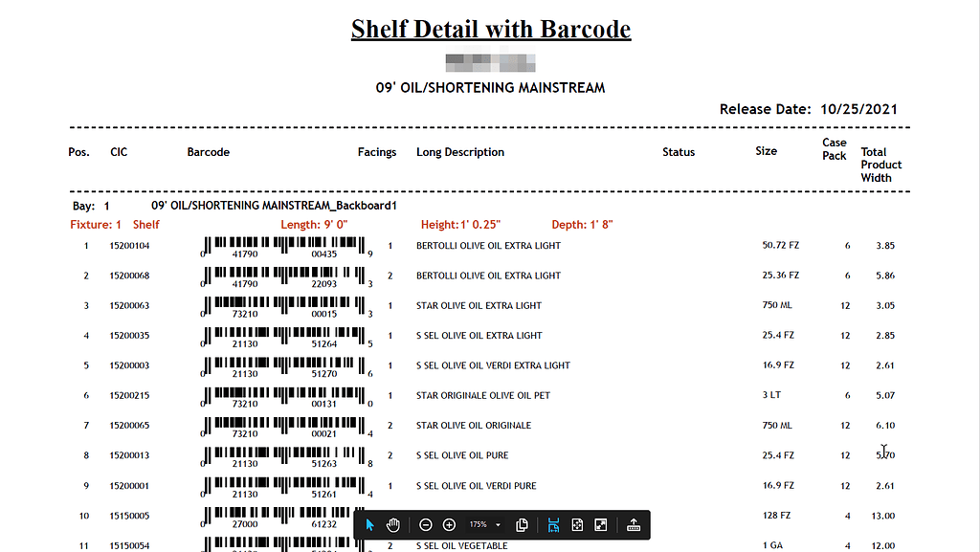Click the Shelf Detail with Barcode title
980x552 pixels.
pos(490,29)
